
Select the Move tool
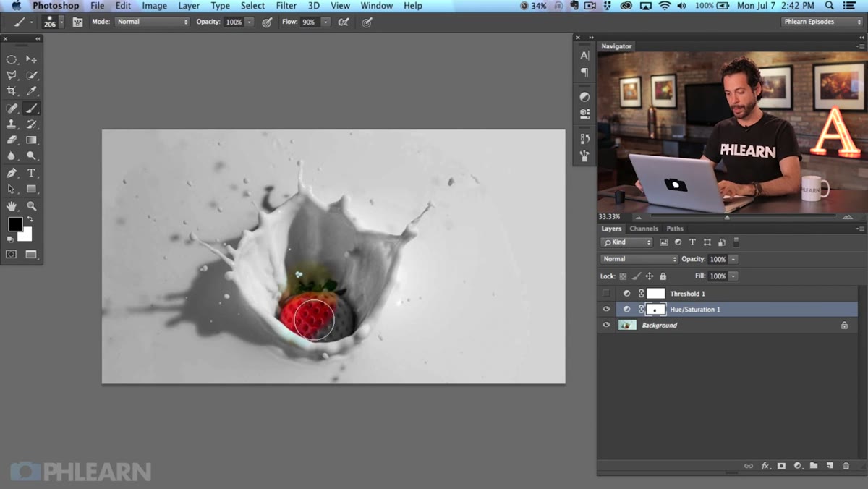[32, 59]
